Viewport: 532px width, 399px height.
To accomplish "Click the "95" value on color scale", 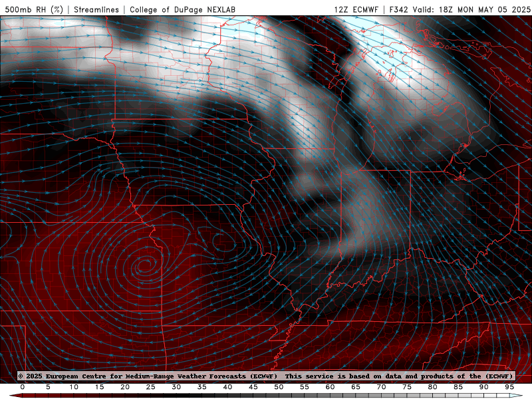I will tap(509, 387).
